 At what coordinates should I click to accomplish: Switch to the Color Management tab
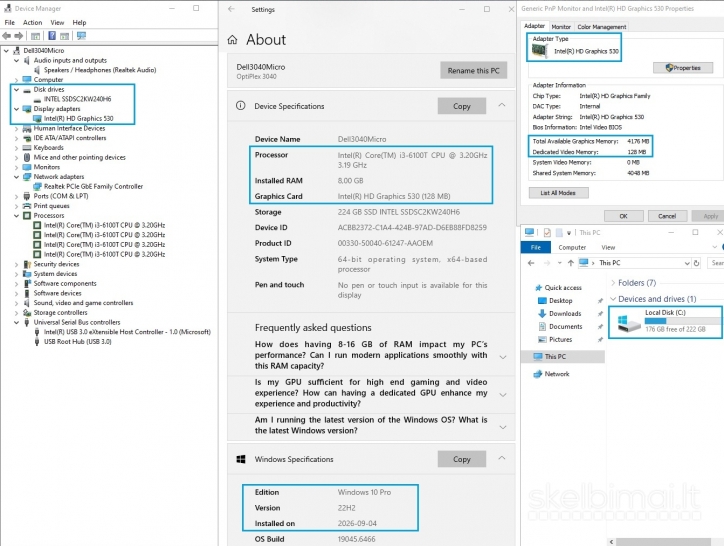point(602,27)
